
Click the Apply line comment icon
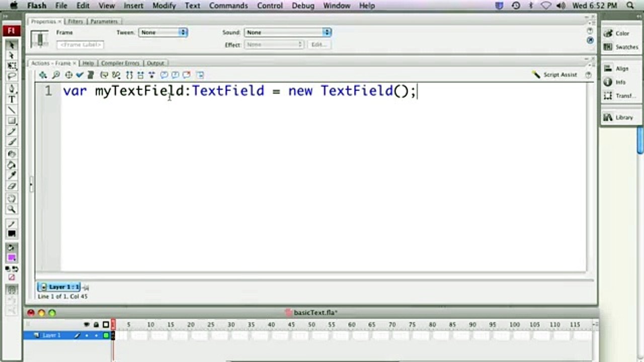coord(175,75)
